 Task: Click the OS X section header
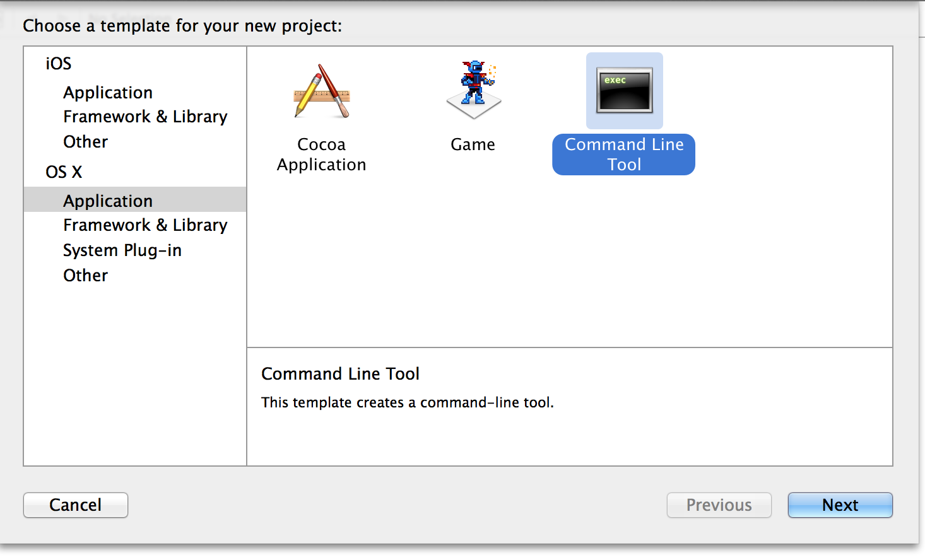click(64, 172)
